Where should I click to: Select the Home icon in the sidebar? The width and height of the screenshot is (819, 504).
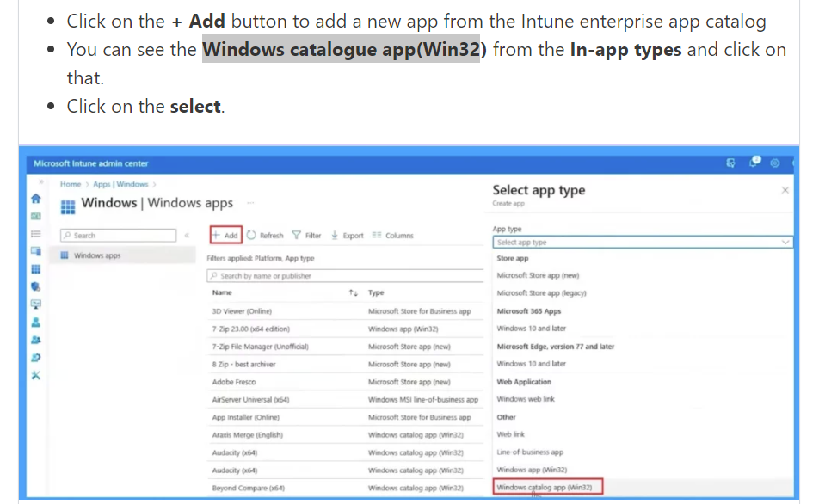coord(36,197)
